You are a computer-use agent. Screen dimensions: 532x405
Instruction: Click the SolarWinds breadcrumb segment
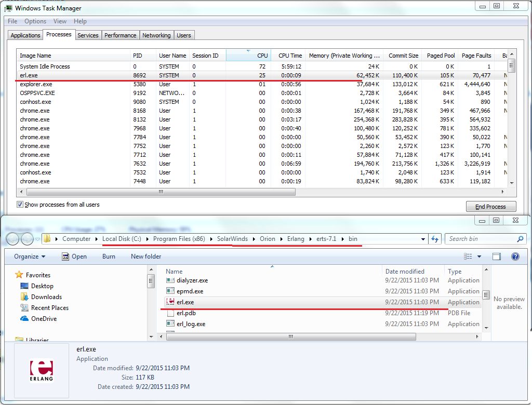(232, 239)
